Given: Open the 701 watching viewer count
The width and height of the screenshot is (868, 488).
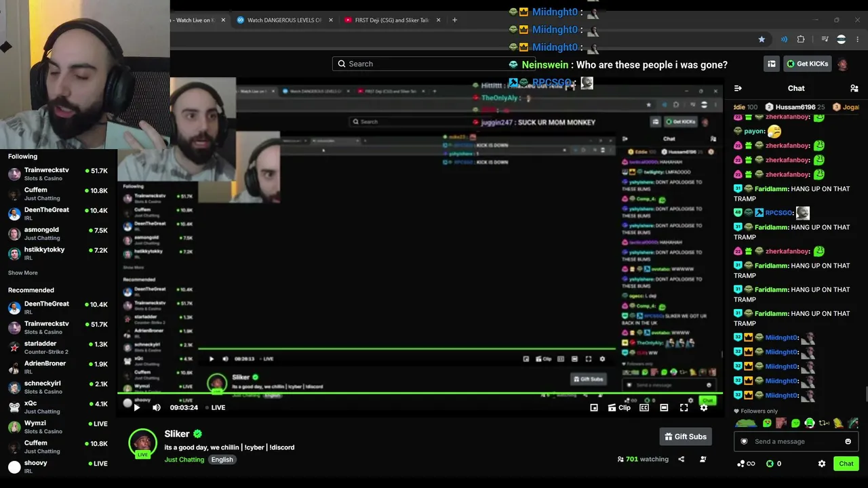Looking at the screenshot, I should 643,459.
